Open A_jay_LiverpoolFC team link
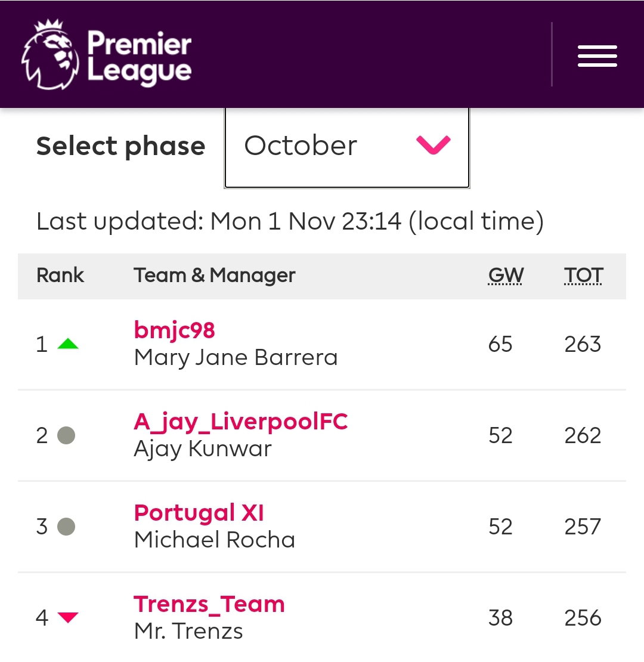Viewport: 644px width, 662px height. coord(241,421)
